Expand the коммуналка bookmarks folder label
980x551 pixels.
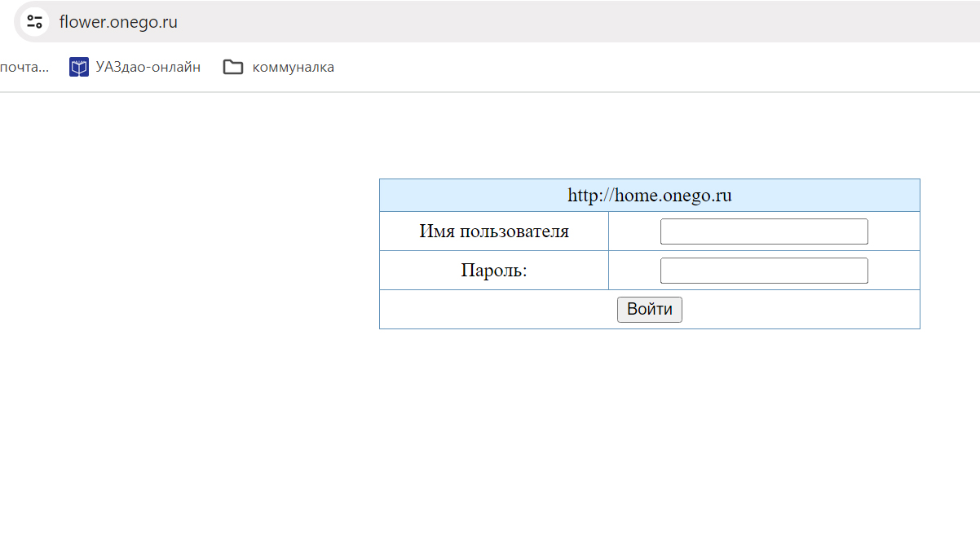[x=293, y=67]
